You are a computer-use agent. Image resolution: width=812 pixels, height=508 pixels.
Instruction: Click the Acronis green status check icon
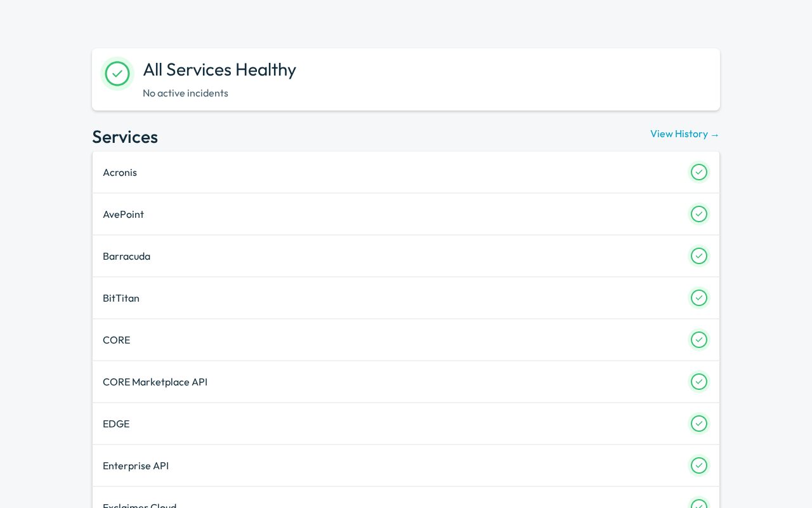point(699,172)
